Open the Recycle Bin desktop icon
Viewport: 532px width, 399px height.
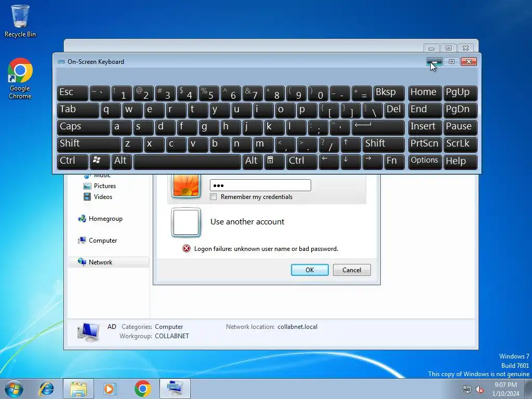pos(20,21)
